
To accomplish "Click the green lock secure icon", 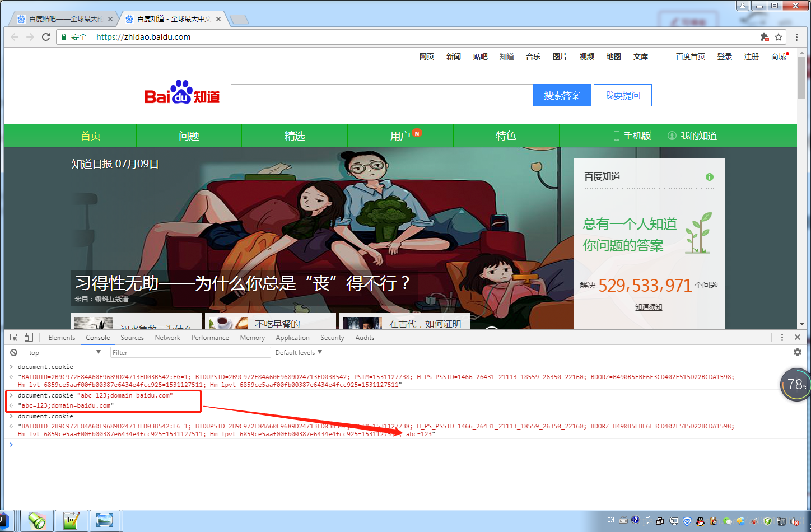I will [x=64, y=37].
